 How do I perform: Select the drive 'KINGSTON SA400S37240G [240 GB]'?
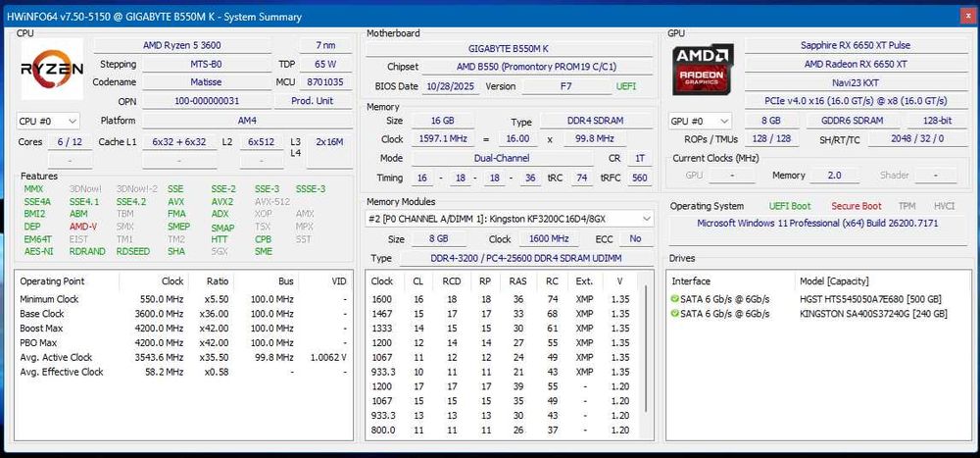tap(873, 314)
